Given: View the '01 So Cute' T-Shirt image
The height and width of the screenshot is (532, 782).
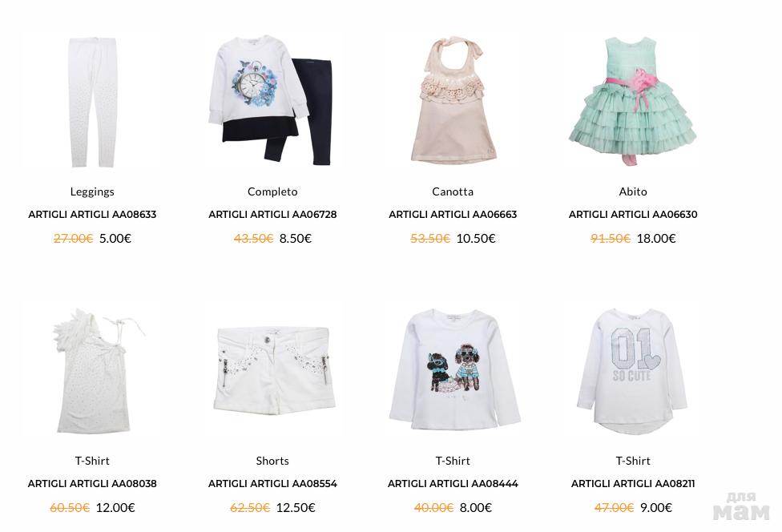Looking at the screenshot, I should coord(633,370).
